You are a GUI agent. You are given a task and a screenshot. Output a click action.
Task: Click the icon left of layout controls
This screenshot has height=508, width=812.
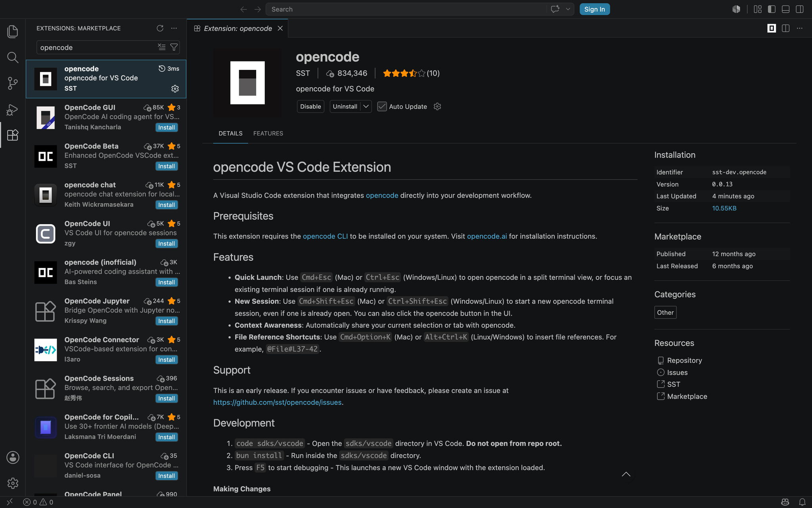[736, 9]
